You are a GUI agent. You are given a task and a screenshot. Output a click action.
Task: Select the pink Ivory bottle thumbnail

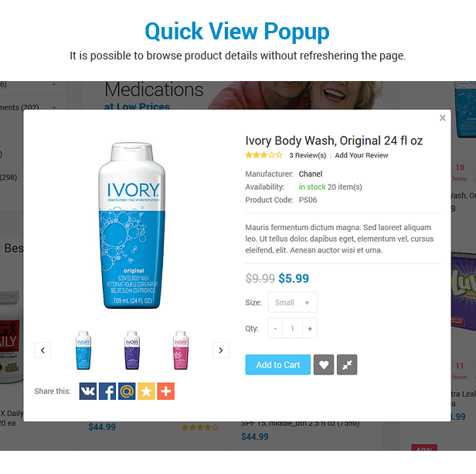(181, 350)
